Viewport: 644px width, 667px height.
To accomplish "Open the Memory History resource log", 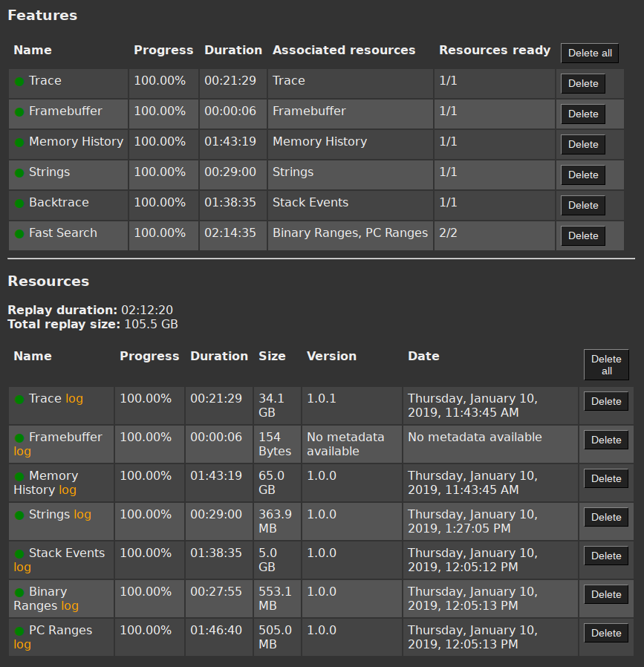I will 66,489.
